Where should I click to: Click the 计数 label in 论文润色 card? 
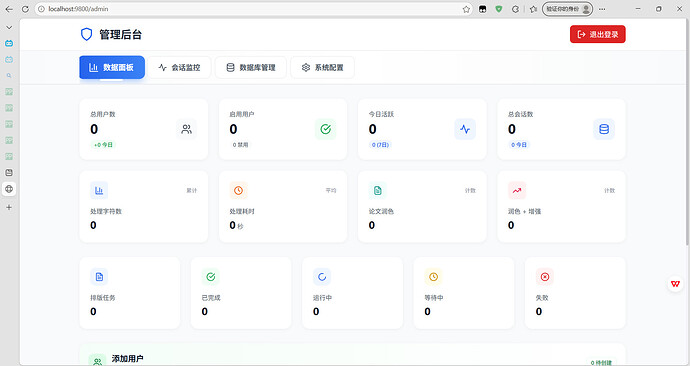click(x=470, y=190)
